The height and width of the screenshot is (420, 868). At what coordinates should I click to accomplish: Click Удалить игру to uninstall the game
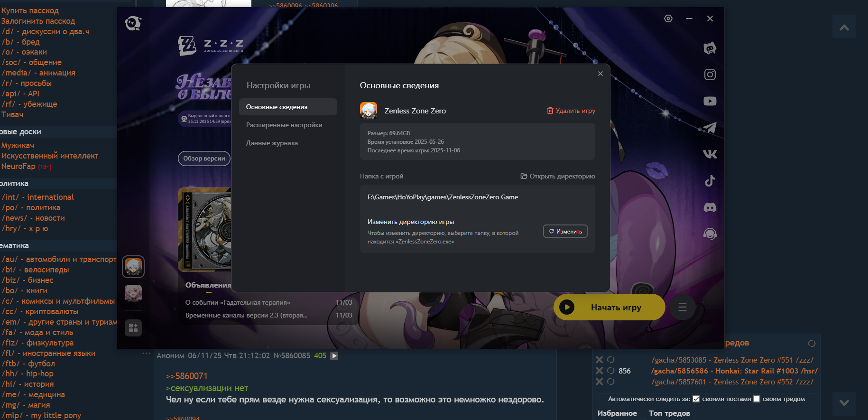tap(571, 111)
